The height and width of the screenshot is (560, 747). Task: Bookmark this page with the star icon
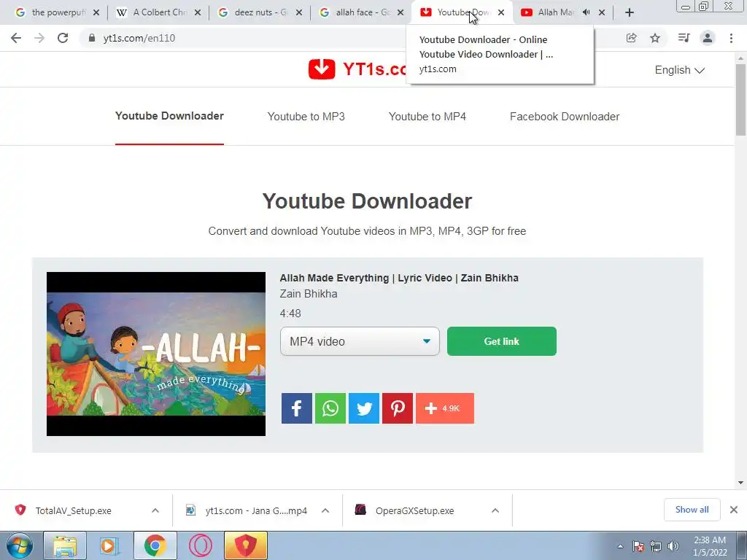click(x=655, y=38)
